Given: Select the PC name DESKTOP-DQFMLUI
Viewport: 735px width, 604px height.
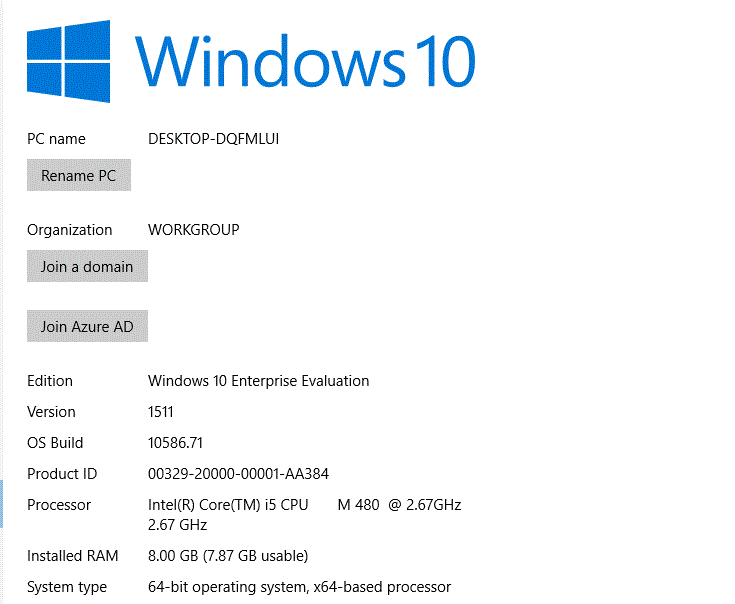Looking at the screenshot, I should tap(213, 139).
